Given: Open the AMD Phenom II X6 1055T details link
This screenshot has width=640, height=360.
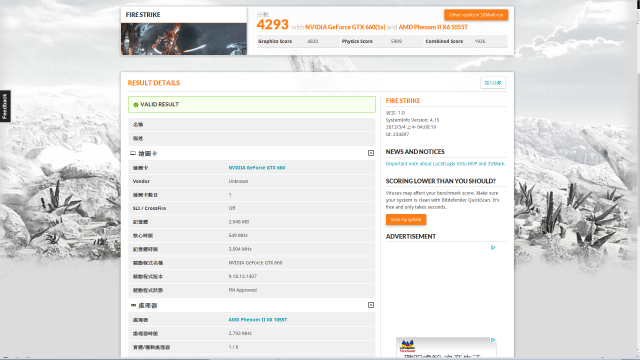Looking at the screenshot, I should point(258,320).
